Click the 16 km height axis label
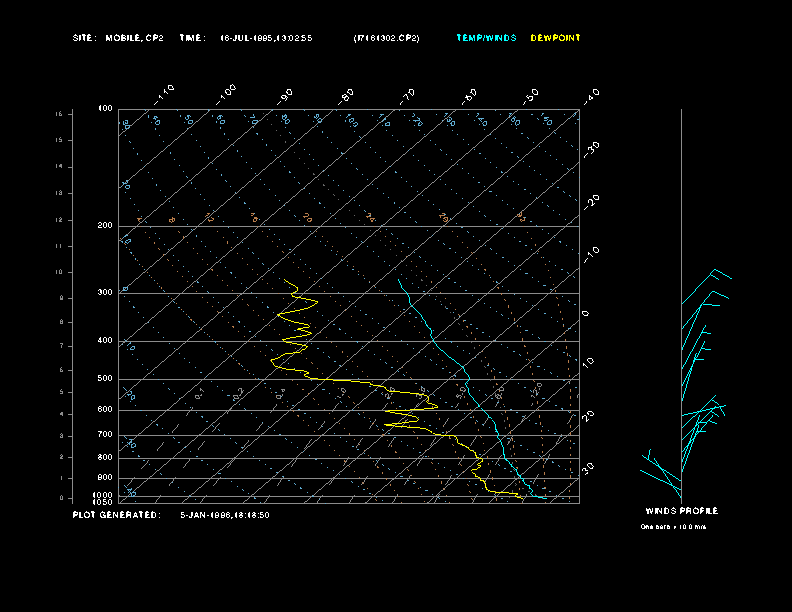792x612 pixels. [x=59, y=114]
